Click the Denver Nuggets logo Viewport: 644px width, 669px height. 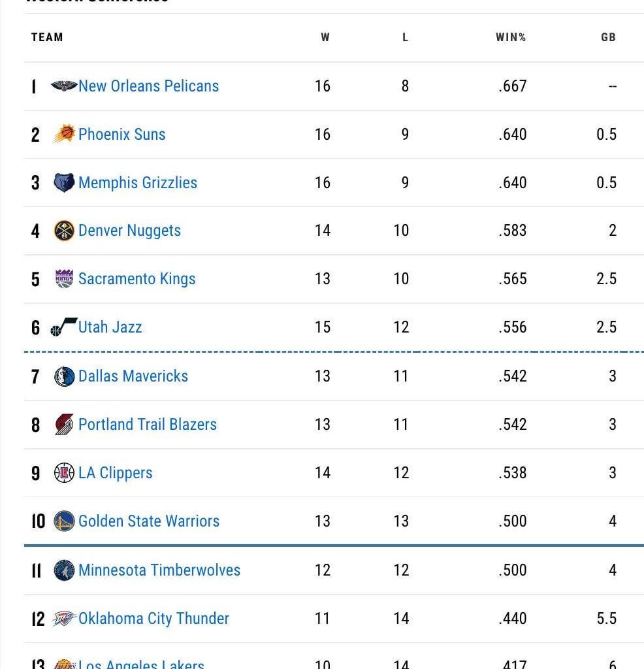point(63,231)
